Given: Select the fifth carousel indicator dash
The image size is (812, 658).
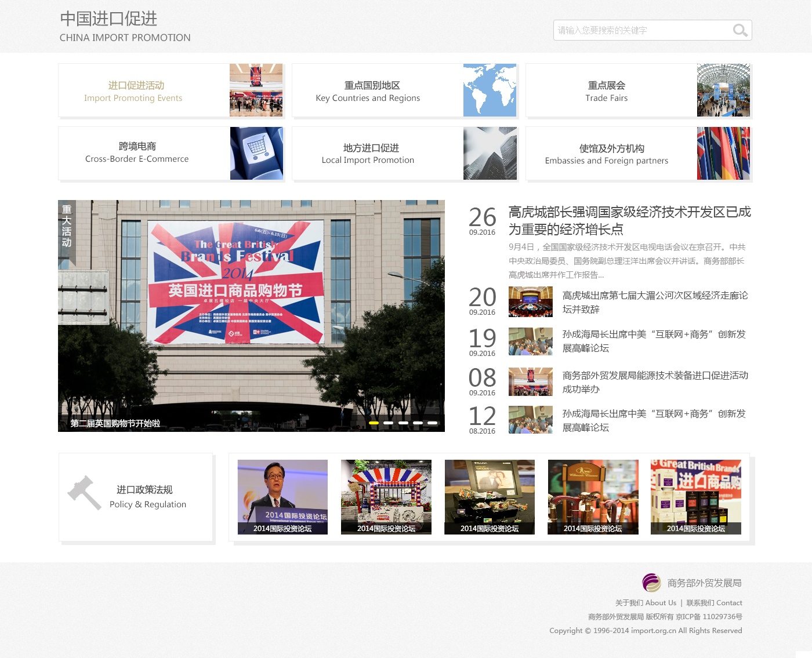Looking at the screenshot, I should pyautogui.click(x=433, y=423).
